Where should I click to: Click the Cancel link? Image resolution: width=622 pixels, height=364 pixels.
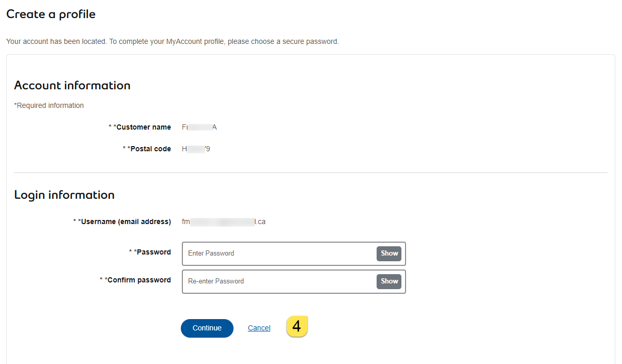click(259, 328)
